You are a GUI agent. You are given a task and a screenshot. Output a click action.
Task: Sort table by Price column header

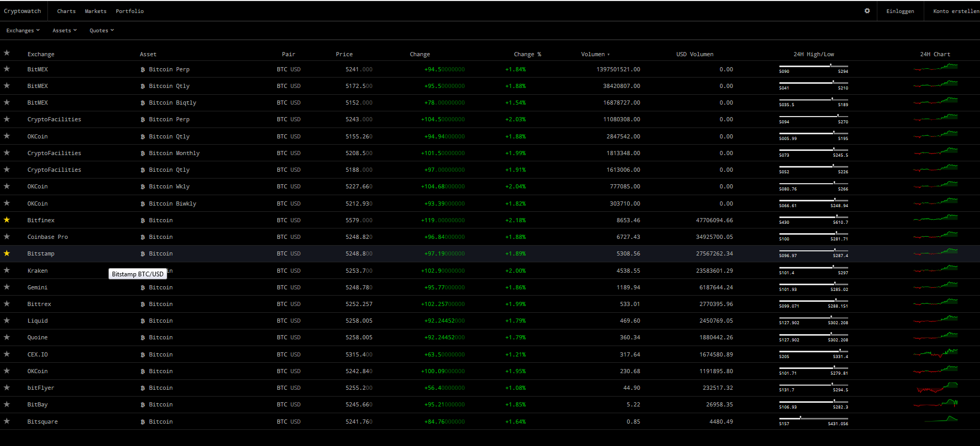tap(344, 54)
